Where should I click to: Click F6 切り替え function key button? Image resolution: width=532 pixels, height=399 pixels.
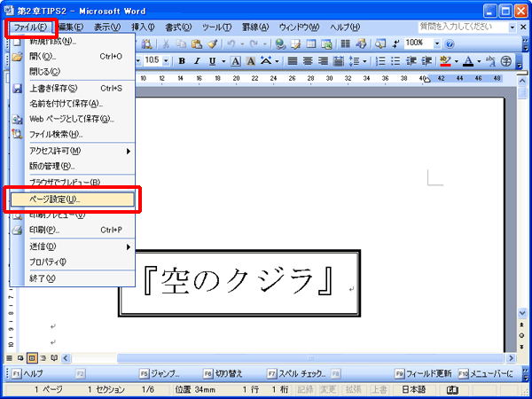point(223,374)
